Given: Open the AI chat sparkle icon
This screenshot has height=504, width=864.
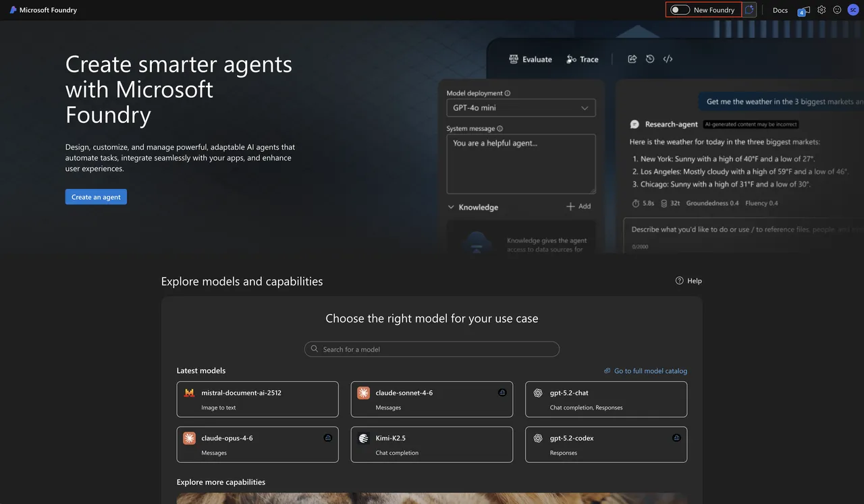Looking at the screenshot, I should tap(749, 10).
